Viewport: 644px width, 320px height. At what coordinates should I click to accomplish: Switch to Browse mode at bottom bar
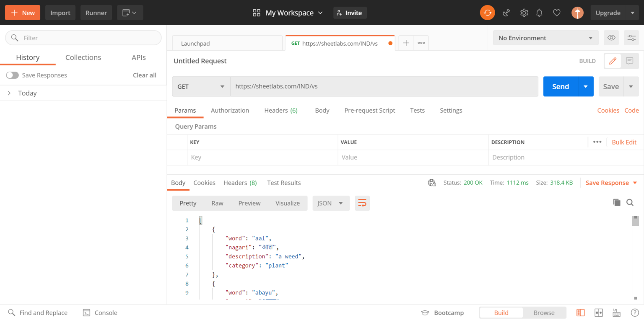(544, 312)
